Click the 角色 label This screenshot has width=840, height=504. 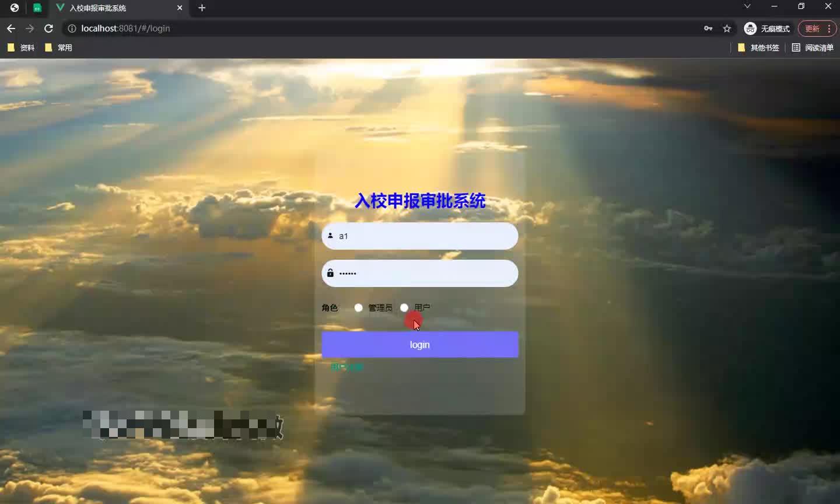tap(330, 307)
